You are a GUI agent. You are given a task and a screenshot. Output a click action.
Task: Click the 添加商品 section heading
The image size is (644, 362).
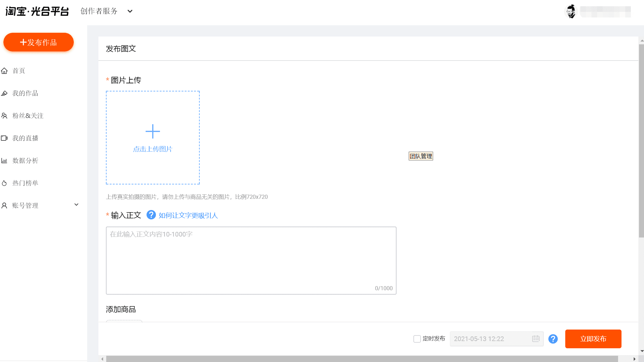pyautogui.click(x=121, y=309)
